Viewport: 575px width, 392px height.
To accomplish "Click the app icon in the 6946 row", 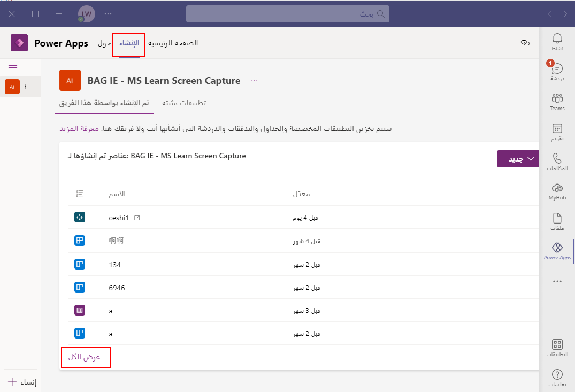I will (80, 287).
